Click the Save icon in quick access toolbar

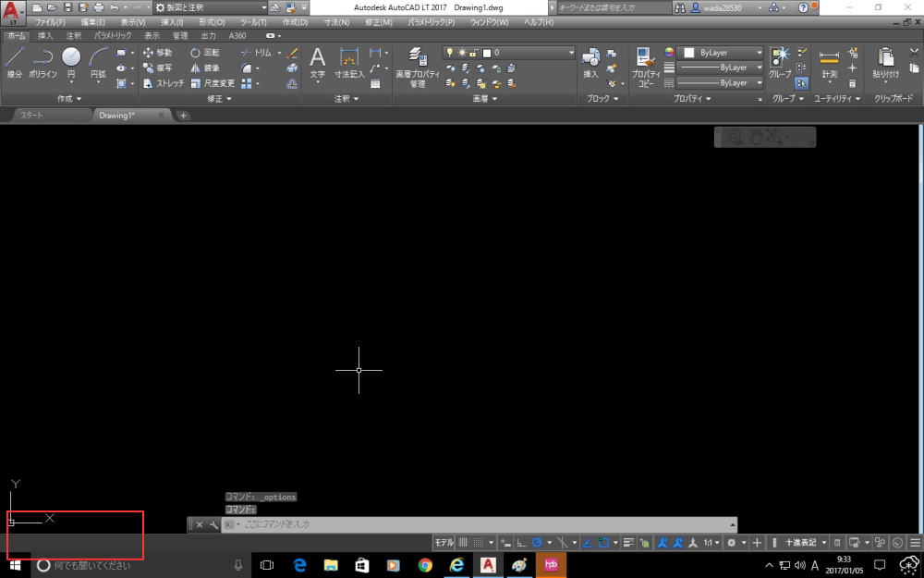tap(67, 7)
